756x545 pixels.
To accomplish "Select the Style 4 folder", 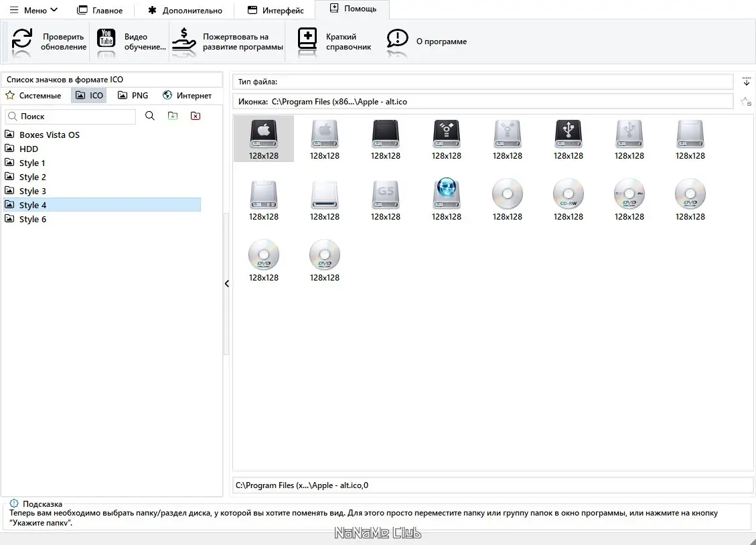I will click(102, 205).
